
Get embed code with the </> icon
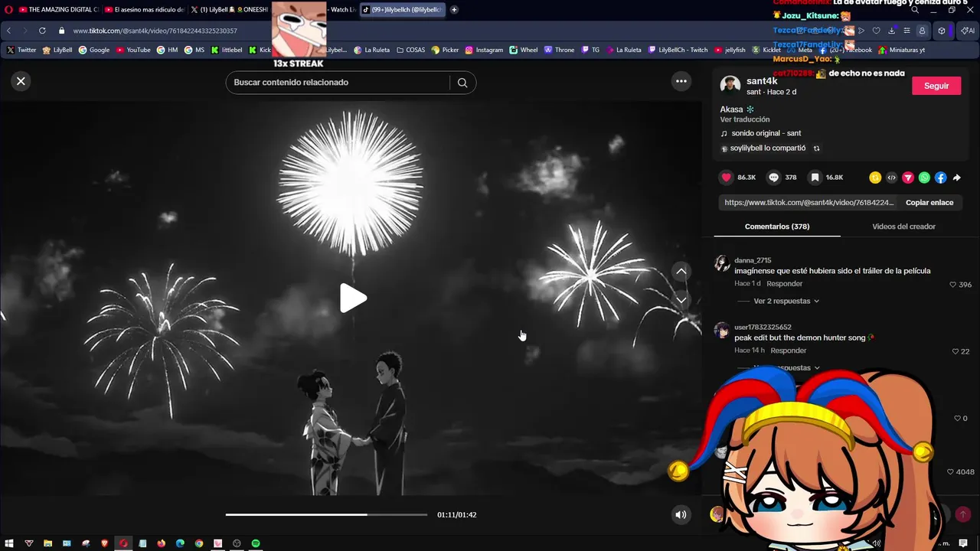(x=891, y=178)
